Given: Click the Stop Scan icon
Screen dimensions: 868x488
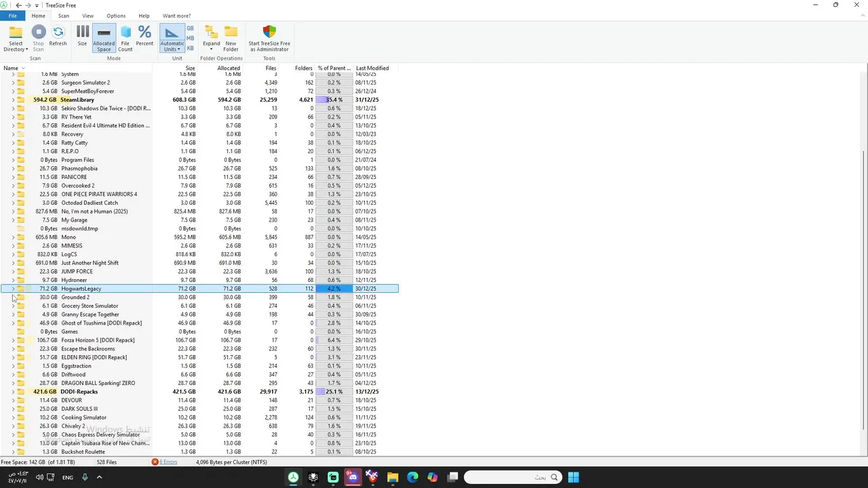Looking at the screenshot, I should click(x=38, y=32).
